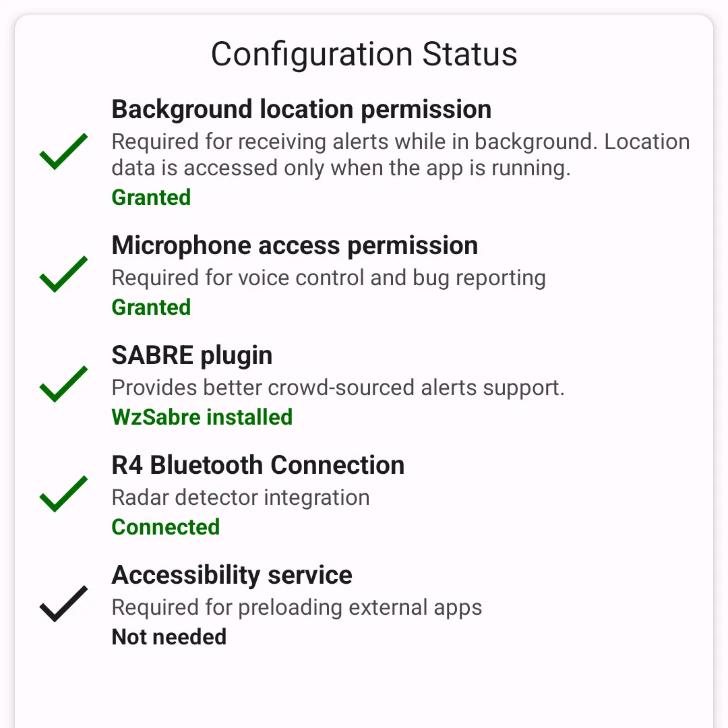Viewport: 728px width, 728px height.
Task: Click the Granted status under Microphone access
Action: pyautogui.click(x=151, y=307)
